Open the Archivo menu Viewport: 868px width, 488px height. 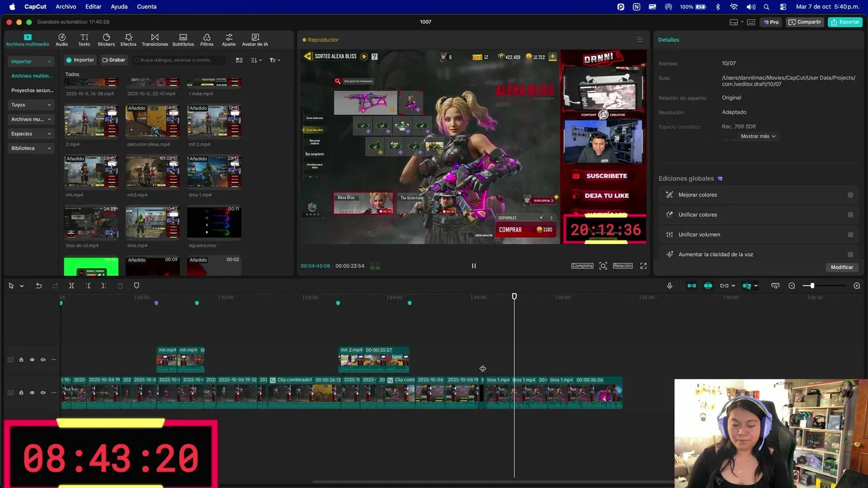click(66, 7)
